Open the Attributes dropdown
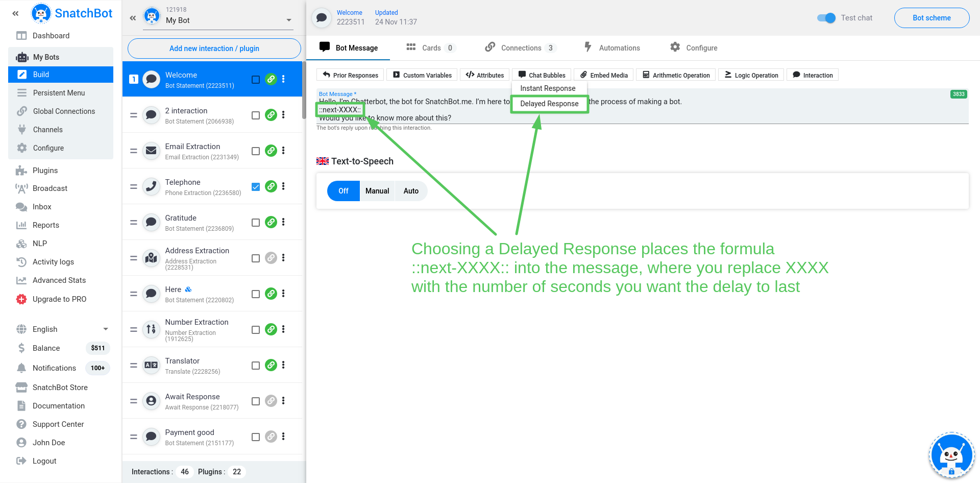The width and height of the screenshot is (980, 483). coord(485,75)
